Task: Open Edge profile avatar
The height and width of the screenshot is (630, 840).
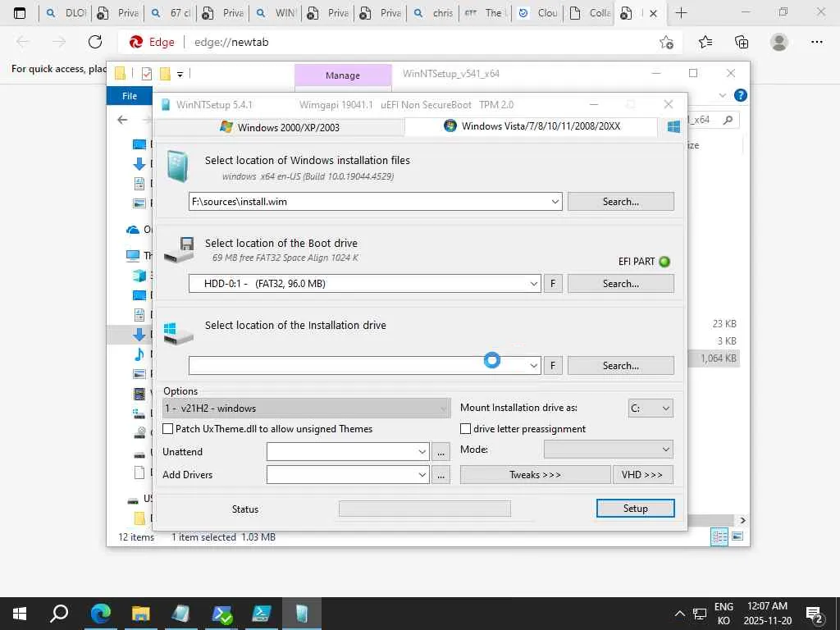Action: coord(779,42)
